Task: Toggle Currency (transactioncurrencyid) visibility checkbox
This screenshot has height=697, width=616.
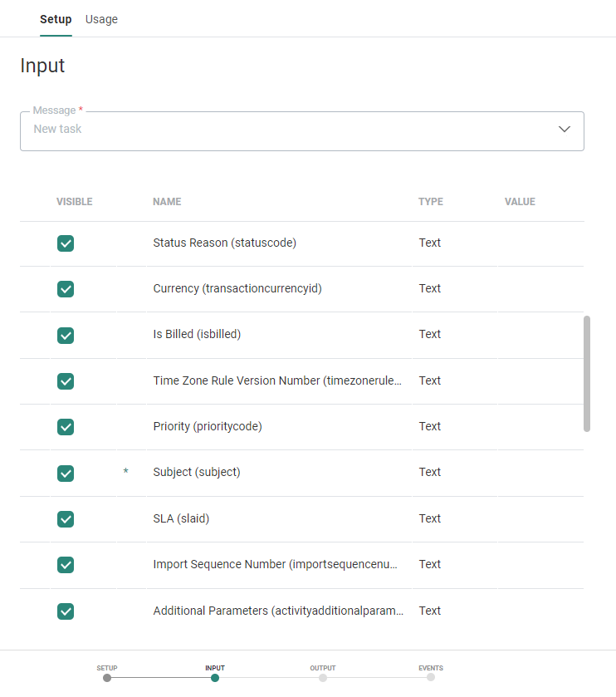Action: pos(66,289)
